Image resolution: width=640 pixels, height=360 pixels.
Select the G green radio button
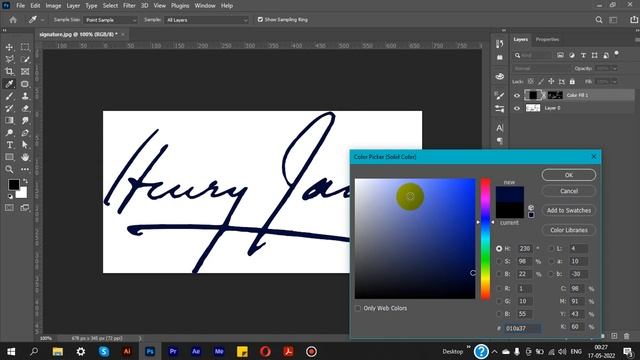[x=499, y=301]
